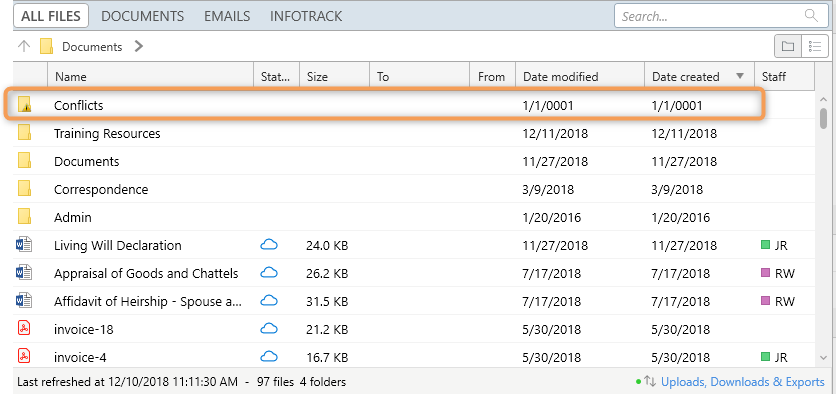Click the search magnifier icon
Screen dimensions: 836x394
[x=811, y=16]
